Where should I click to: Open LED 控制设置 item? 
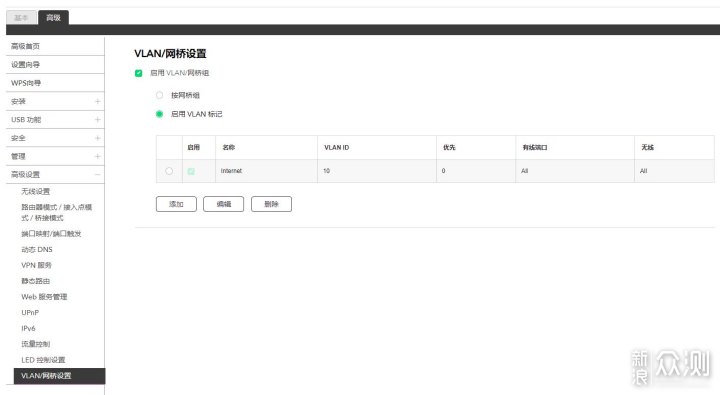[x=43, y=360]
